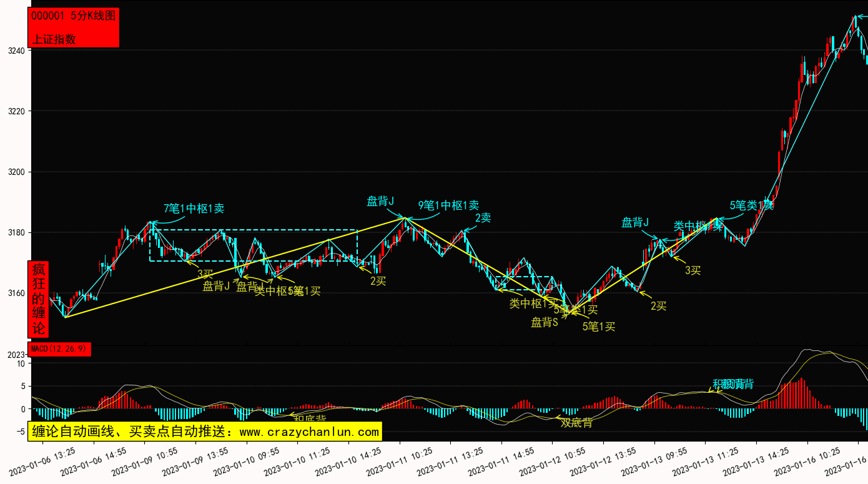Click MACD axis value 10
The height and width of the screenshot is (484, 868).
pos(21,363)
